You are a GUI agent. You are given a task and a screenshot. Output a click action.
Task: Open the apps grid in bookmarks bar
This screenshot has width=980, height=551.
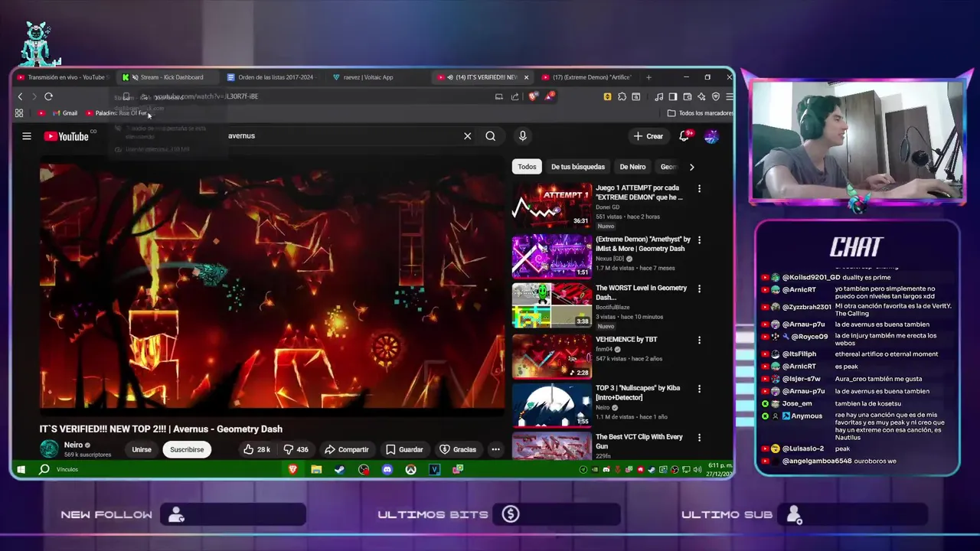[19, 113]
